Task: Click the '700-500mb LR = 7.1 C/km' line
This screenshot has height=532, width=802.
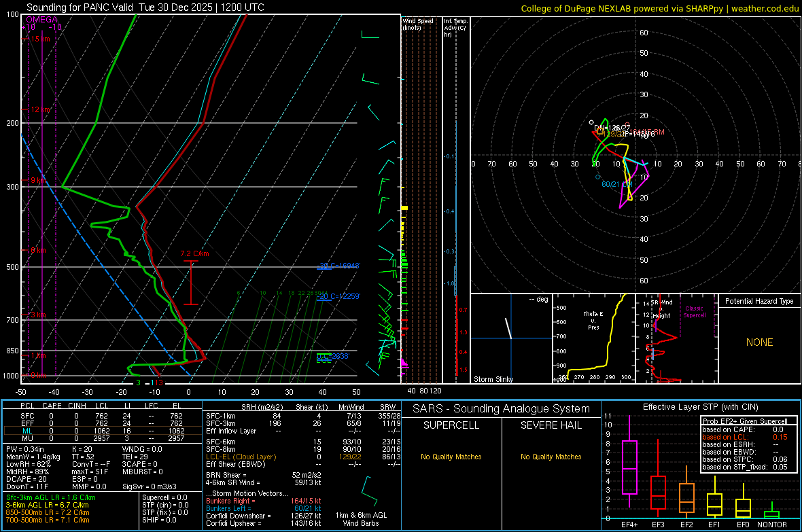Action: pos(48,520)
